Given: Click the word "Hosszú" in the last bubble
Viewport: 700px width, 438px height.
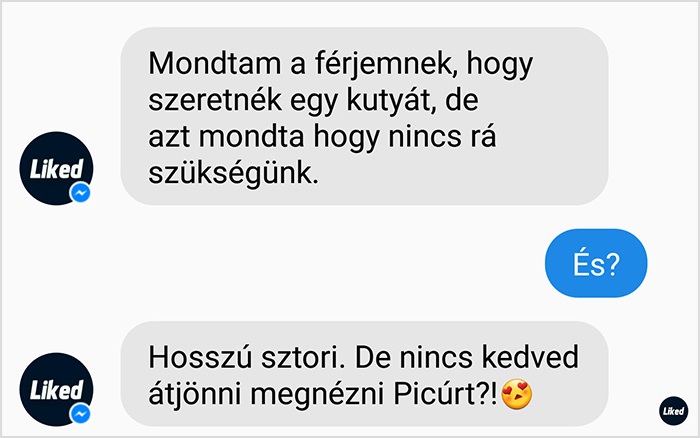Looking at the screenshot, I should 200,357.
